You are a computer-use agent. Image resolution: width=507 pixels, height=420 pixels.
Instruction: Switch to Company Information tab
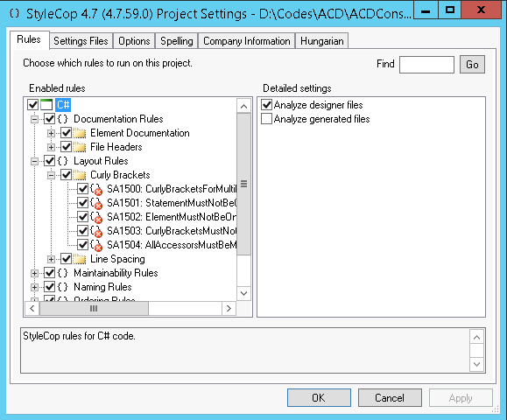click(x=247, y=41)
